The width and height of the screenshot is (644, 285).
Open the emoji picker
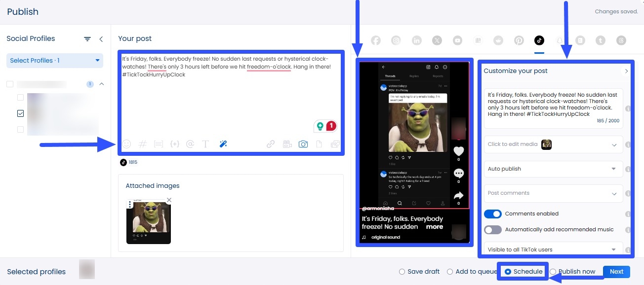click(126, 143)
